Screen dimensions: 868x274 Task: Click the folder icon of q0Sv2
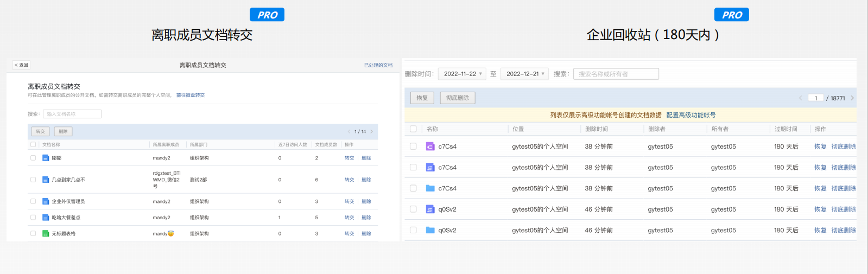tap(430, 230)
